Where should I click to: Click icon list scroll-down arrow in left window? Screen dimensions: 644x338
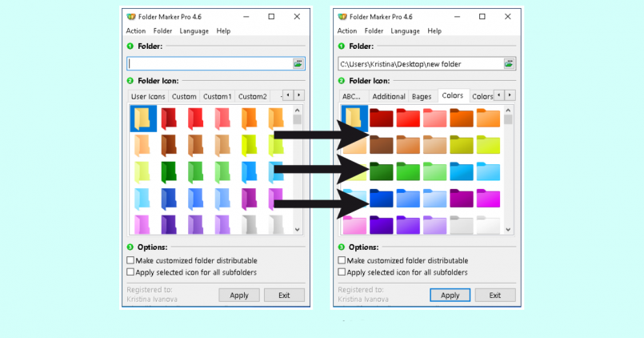point(298,230)
